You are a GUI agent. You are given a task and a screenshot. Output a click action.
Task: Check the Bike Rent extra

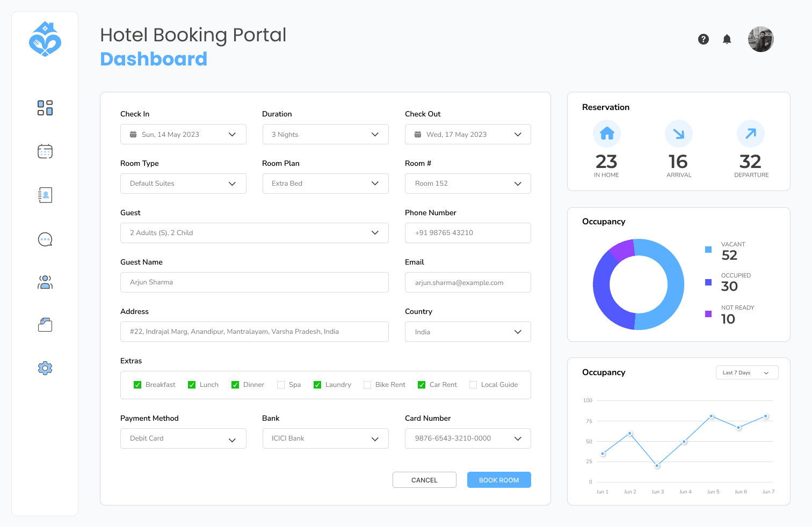click(x=367, y=385)
